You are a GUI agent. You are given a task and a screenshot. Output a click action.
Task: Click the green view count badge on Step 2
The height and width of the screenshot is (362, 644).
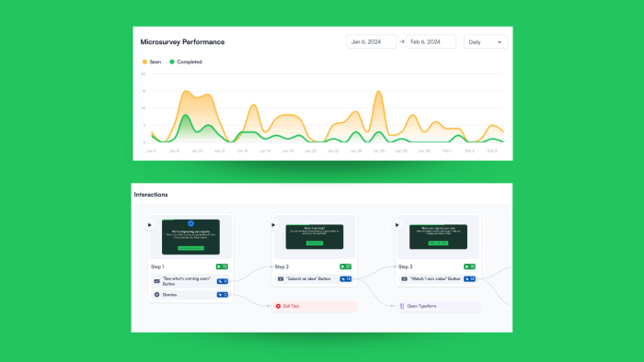(x=345, y=266)
